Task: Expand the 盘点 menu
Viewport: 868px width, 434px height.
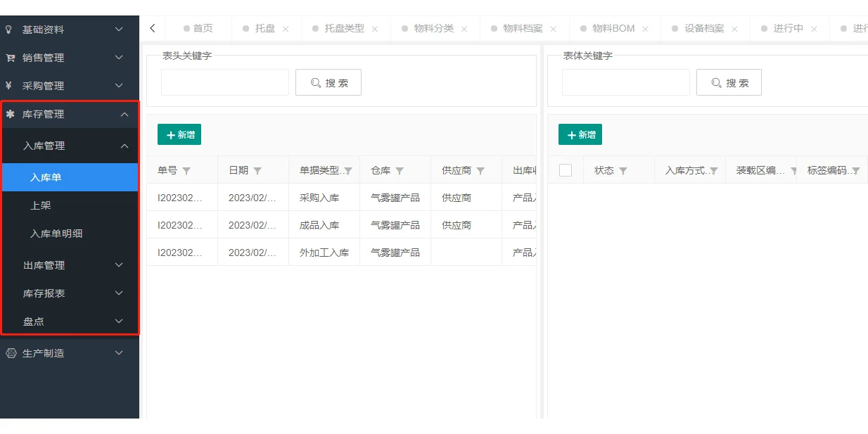Action: coord(70,321)
